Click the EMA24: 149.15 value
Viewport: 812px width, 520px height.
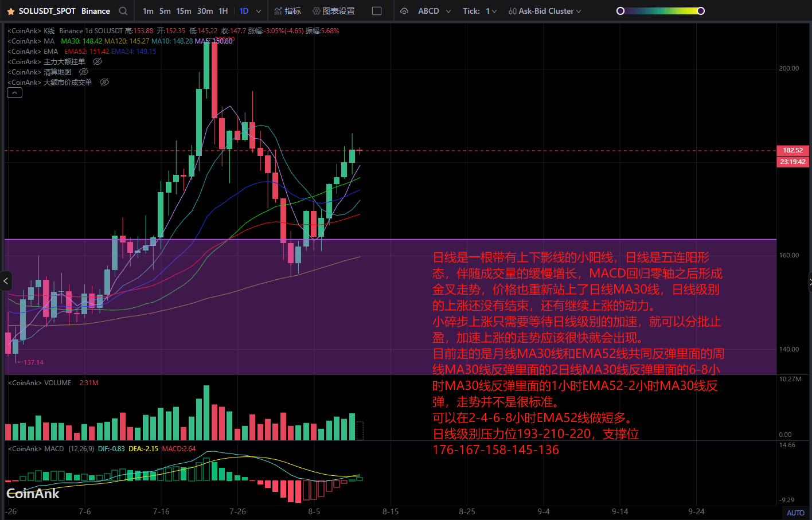click(x=134, y=51)
